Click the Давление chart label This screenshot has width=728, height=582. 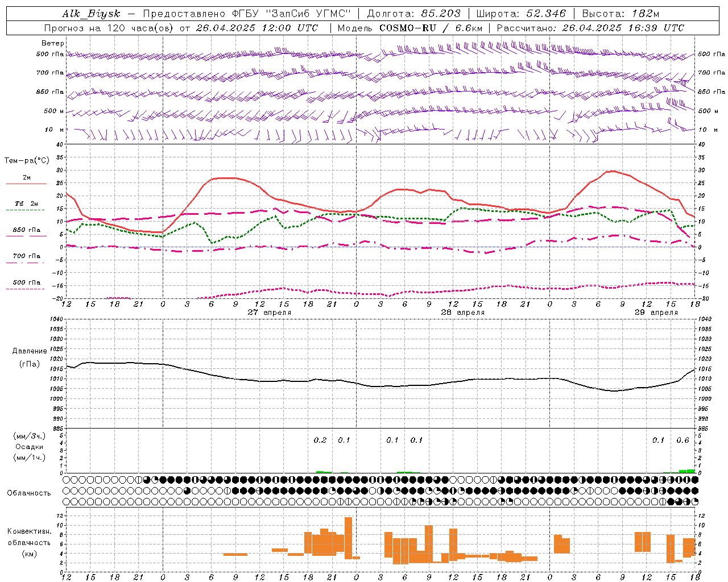[30, 351]
